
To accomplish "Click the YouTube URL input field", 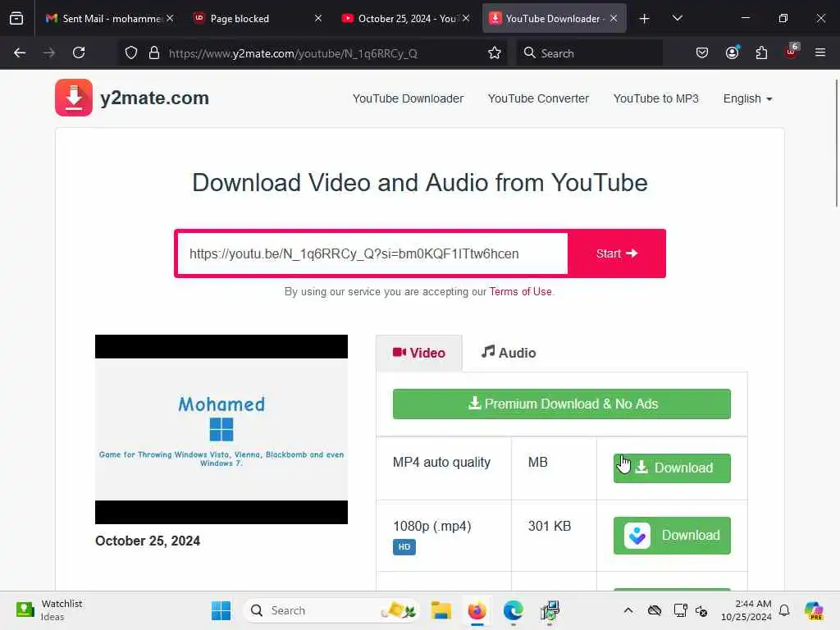I will tap(372, 253).
